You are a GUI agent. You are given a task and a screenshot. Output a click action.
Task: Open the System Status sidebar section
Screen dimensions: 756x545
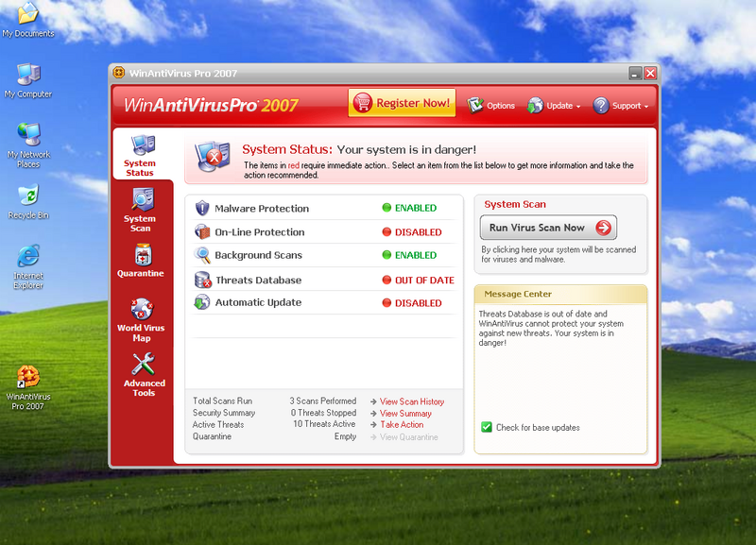142,155
